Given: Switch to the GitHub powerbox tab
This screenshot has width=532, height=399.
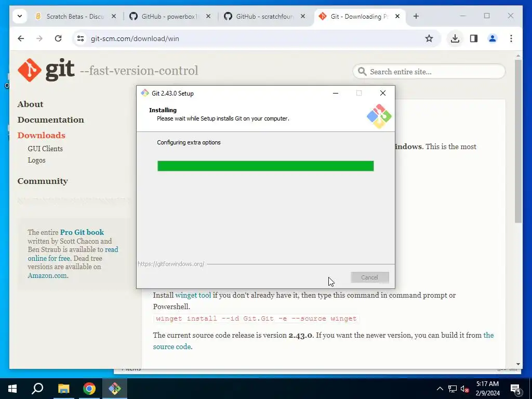Looking at the screenshot, I should [x=170, y=16].
